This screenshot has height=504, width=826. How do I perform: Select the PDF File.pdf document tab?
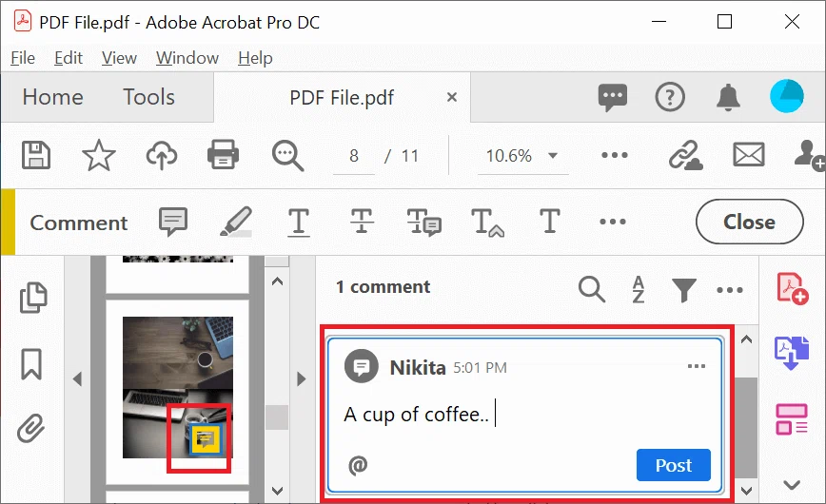pos(342,98)
